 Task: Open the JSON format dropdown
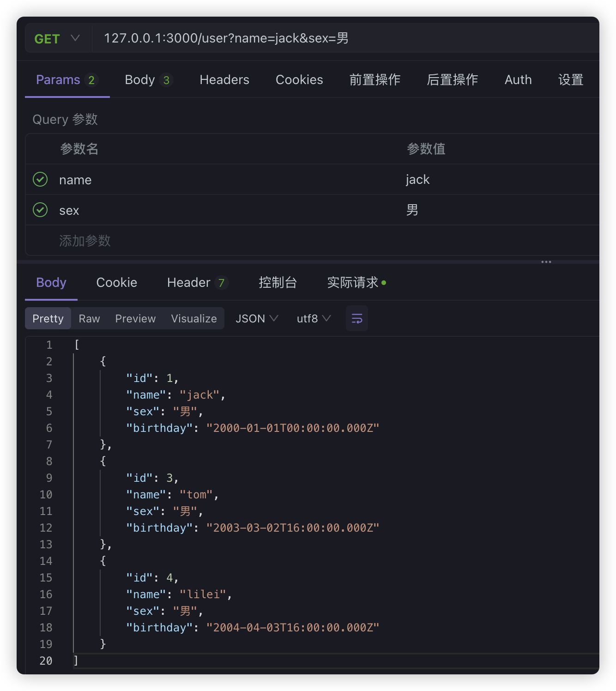(x=257, y=319)
